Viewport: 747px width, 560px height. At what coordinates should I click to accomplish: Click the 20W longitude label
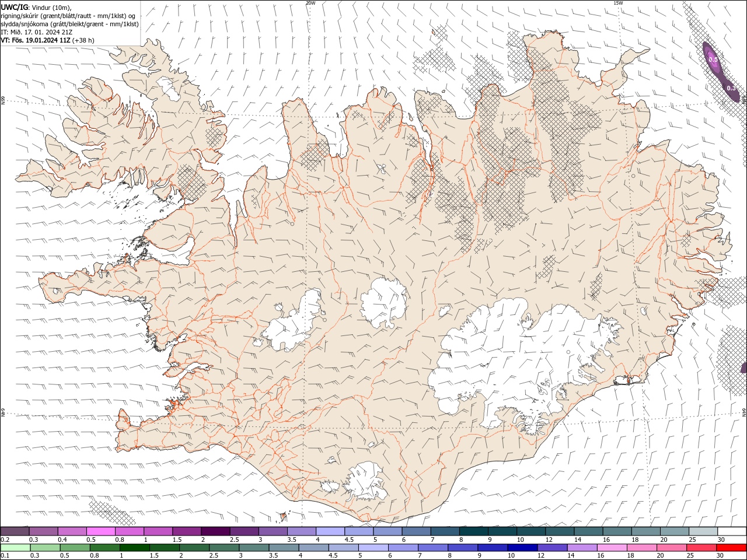coord(310,3)
